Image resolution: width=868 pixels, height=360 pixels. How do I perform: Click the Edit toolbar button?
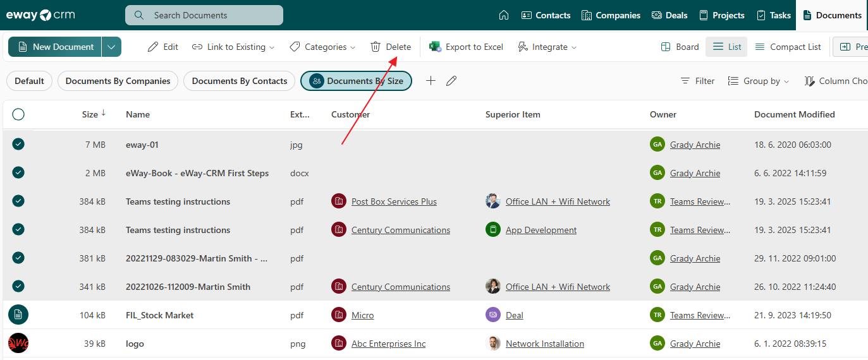click(163, 47)
